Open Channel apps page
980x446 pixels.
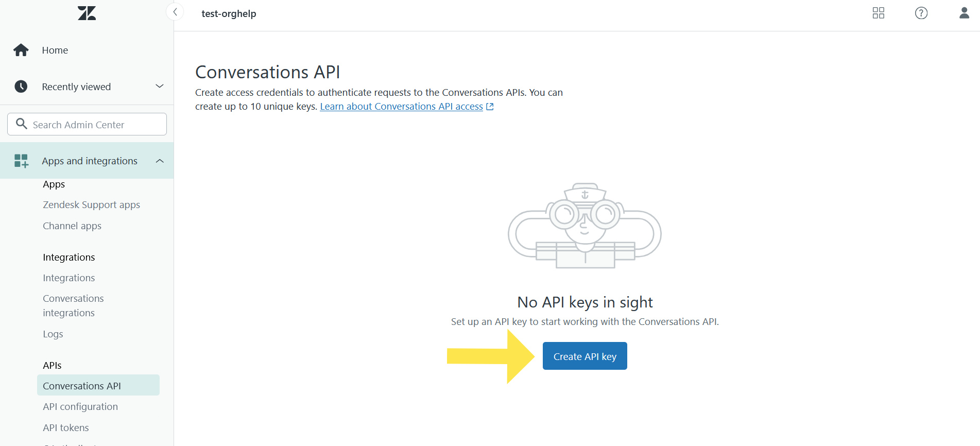(x=72, y=226)
